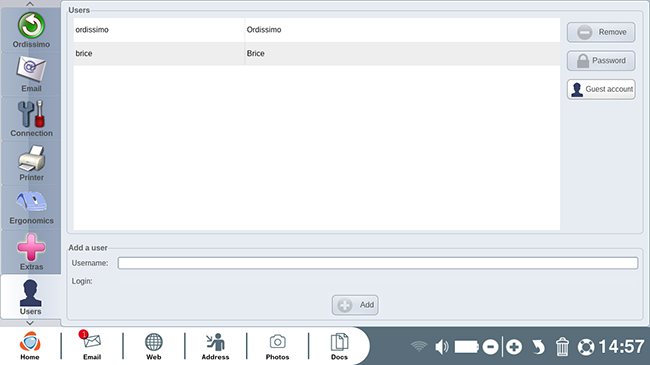Open the Web browser from taskbar
Viewport: 650px width, 365px height.
pyautogui.click(x=153, y=346)
